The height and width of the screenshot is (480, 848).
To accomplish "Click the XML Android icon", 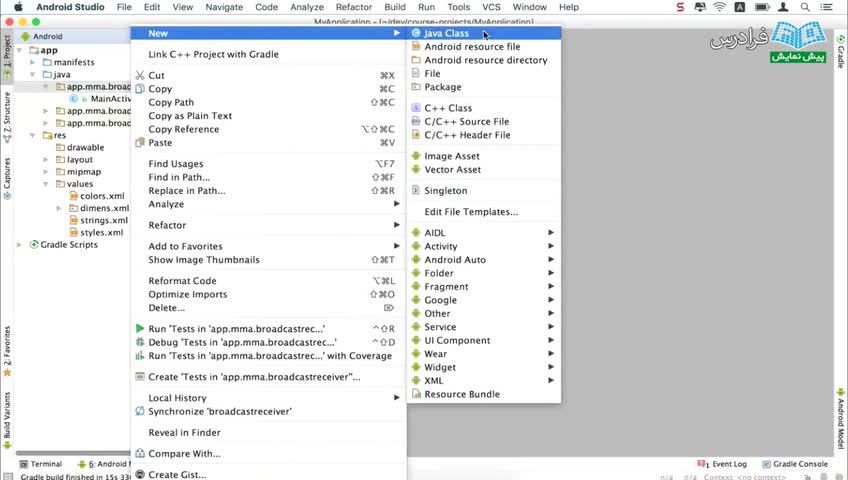I will pyautogui.click(x=416, y=381).
